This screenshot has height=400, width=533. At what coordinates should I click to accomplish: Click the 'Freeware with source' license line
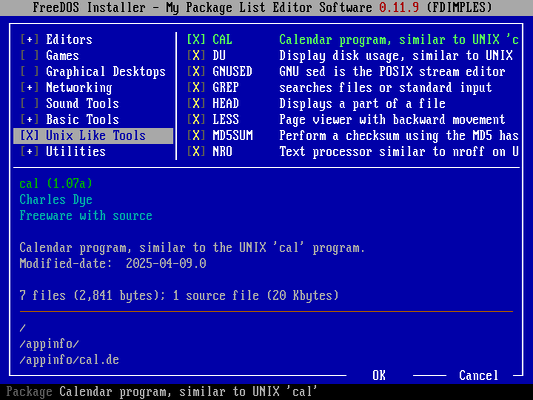coord(86,216)
